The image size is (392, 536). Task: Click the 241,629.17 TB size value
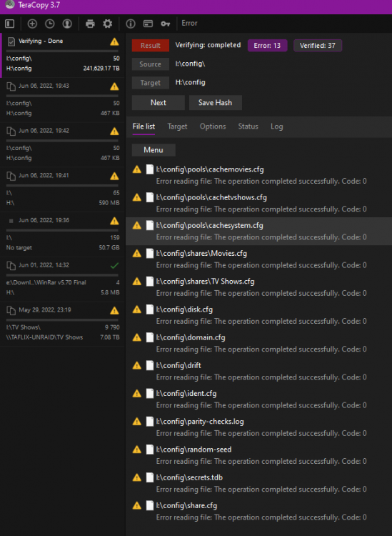[101, 69]
